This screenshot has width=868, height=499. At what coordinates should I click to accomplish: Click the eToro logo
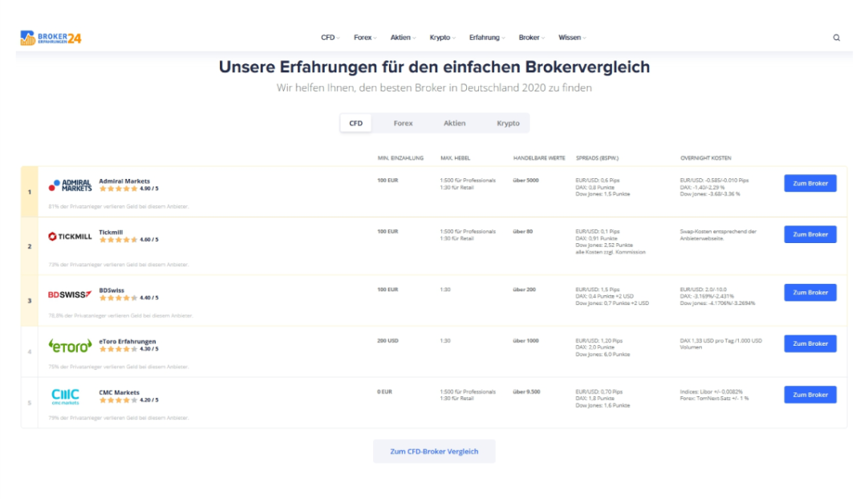point(70,346)
